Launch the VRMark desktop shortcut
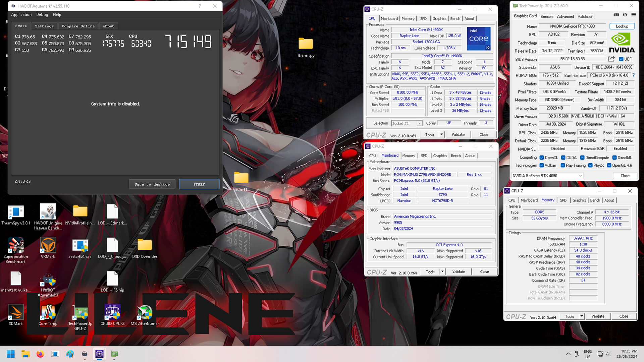Viewport: 644px width, 362px height. [48, 248]
